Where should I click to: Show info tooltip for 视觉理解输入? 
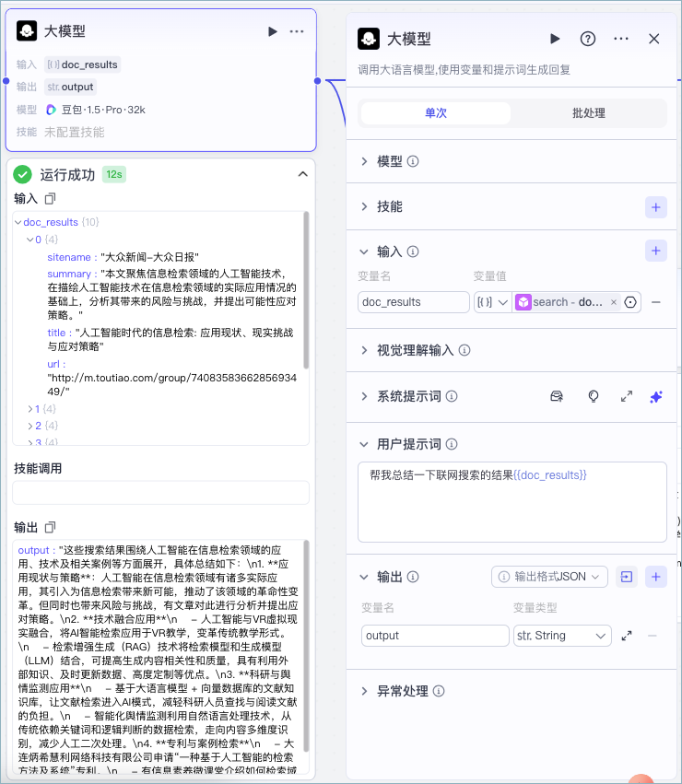coord(464,350)
